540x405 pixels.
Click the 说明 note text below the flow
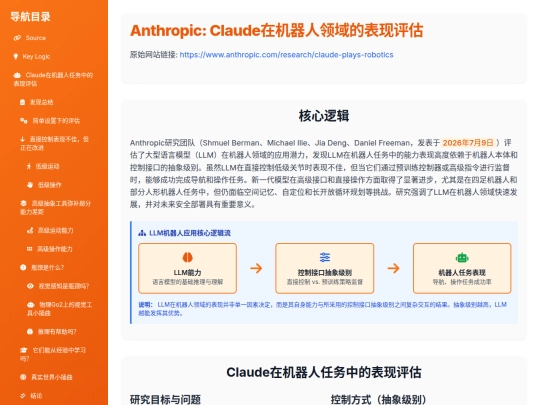[323, 309]
